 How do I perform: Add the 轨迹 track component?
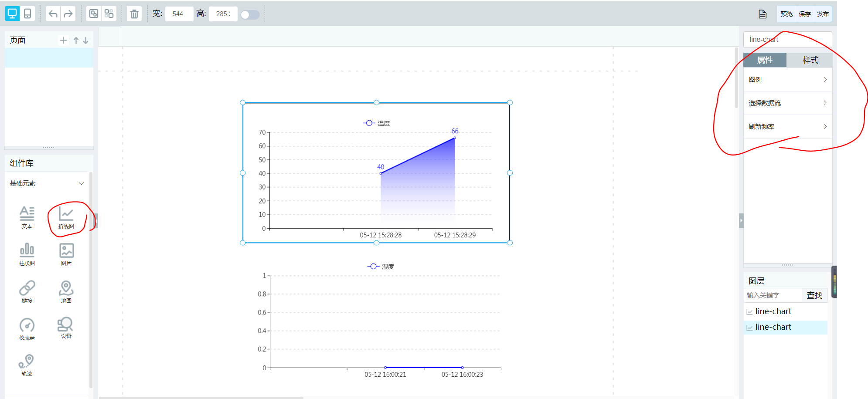27,365
